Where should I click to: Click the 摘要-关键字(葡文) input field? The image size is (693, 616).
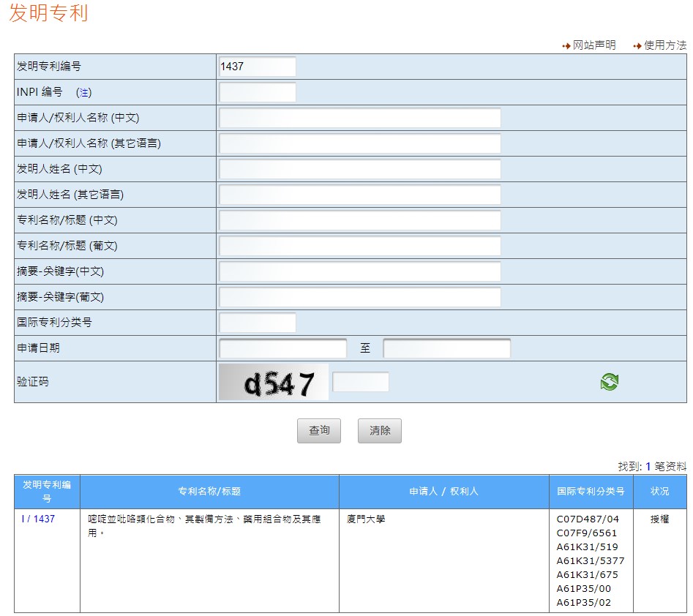(x=360, y=297)
